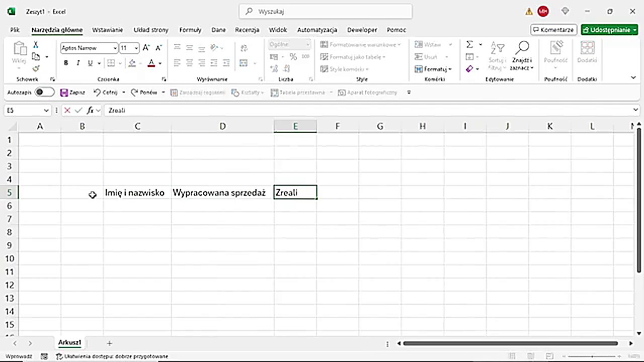644x362 pixels.
Task: Apply italic formatting
Action: point(78,63)
